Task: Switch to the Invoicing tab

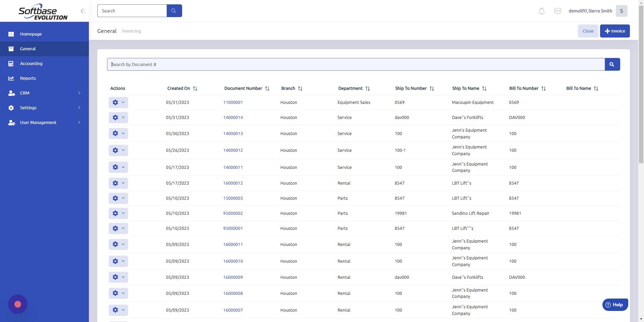Action: [x=131, y=31]
